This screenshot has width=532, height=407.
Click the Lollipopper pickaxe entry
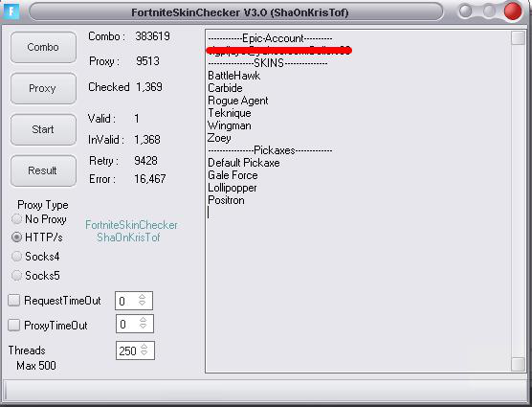(x=233, y=188)
